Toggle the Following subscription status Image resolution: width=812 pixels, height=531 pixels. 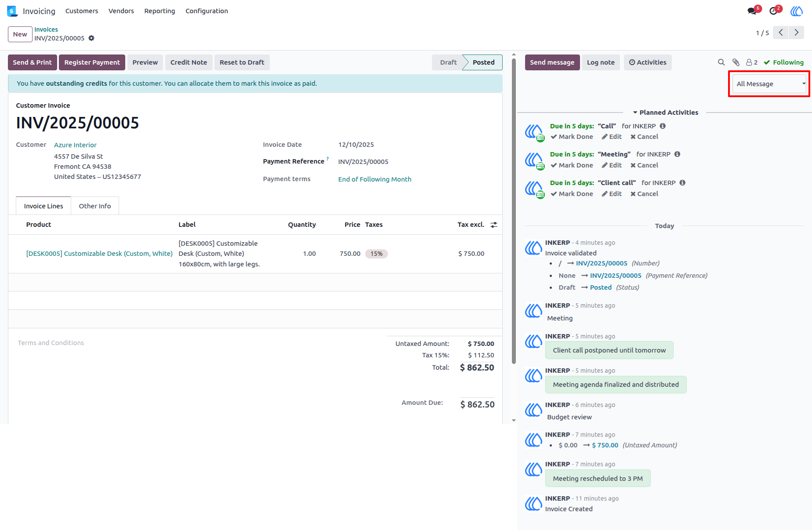783,62
